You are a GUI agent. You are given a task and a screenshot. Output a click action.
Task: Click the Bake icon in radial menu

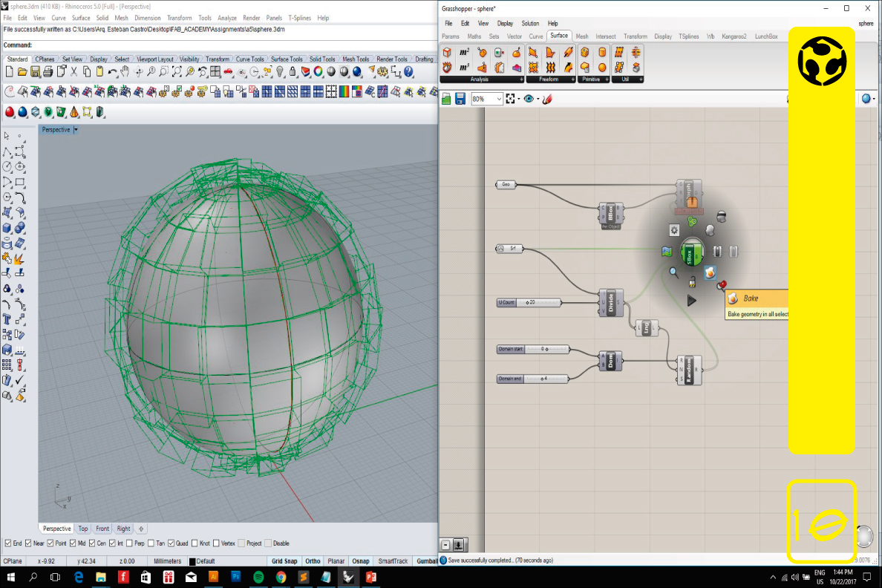(x=709, y=273)
